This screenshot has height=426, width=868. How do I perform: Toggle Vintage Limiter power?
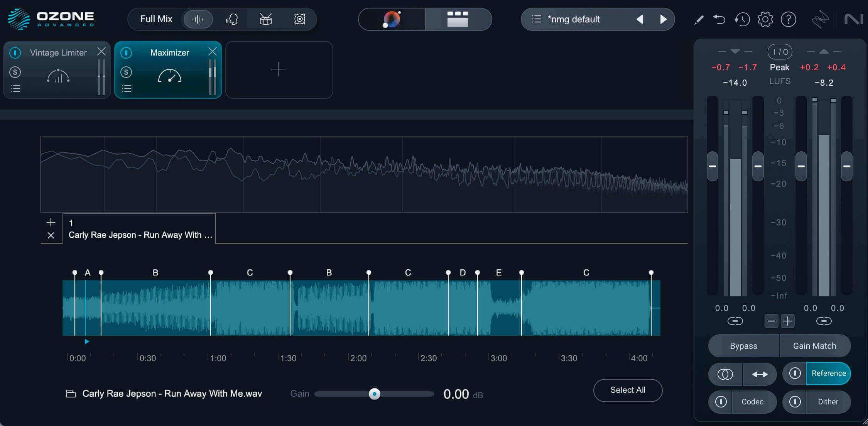pos(15,52)
